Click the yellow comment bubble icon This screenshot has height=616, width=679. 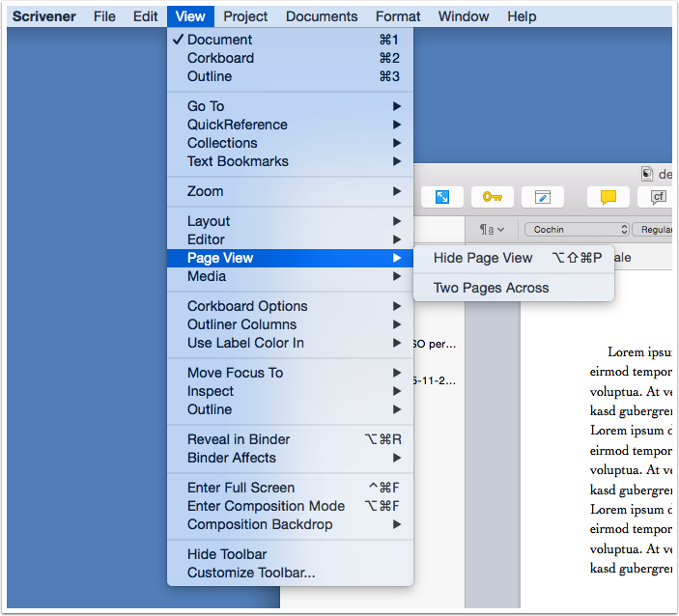tap(608, 197)
